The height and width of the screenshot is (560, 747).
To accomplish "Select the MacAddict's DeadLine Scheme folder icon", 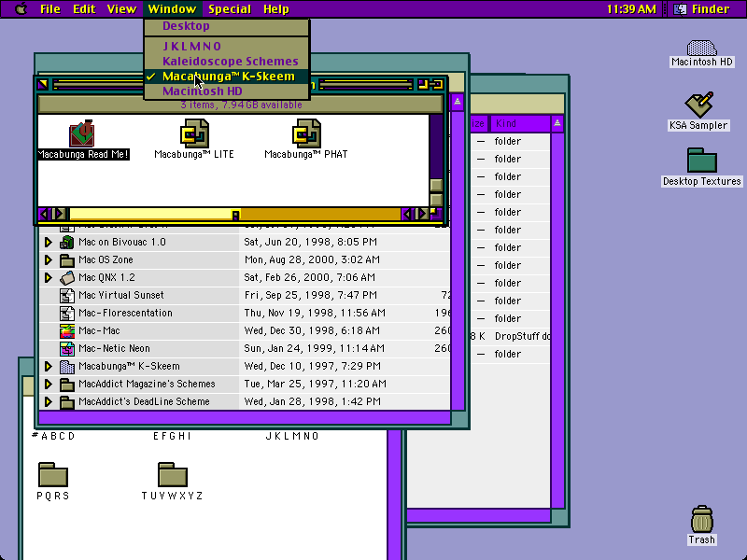I will (x=66, y=402).
